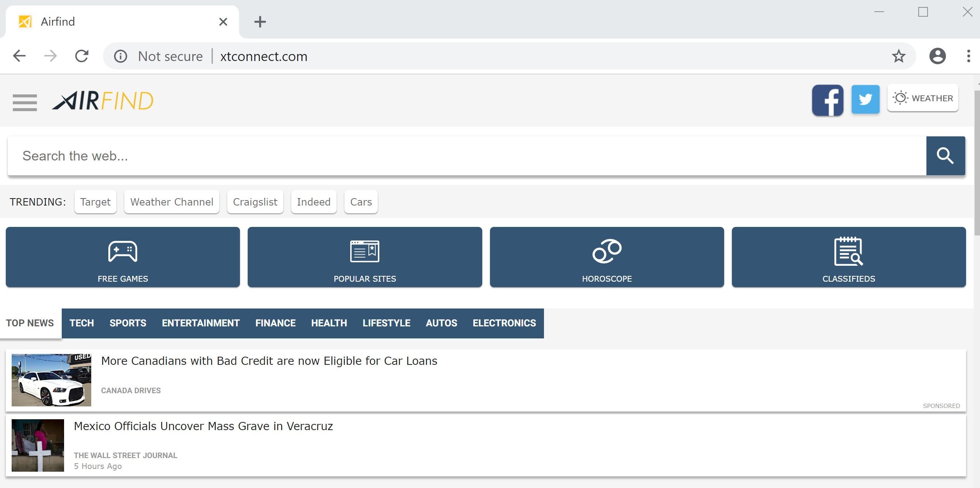Open the hamburger menu icon
This screenshot has width=980, height=488.
[x=24, y=102]
